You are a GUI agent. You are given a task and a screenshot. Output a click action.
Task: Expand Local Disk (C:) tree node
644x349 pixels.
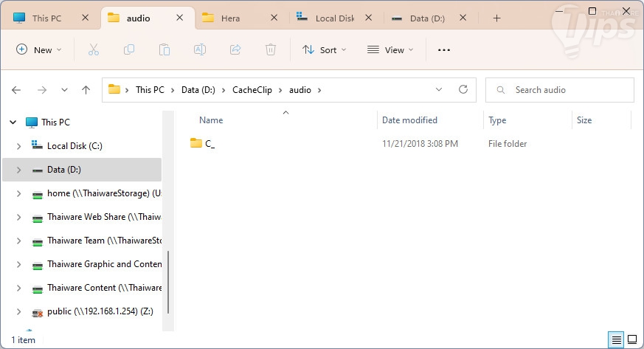[18, 146]
